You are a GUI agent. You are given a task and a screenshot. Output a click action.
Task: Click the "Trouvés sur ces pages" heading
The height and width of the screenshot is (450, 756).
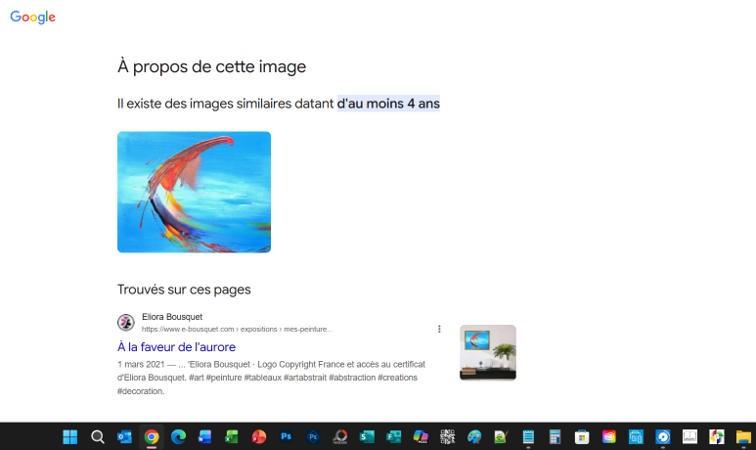click(x=184, y=289)
